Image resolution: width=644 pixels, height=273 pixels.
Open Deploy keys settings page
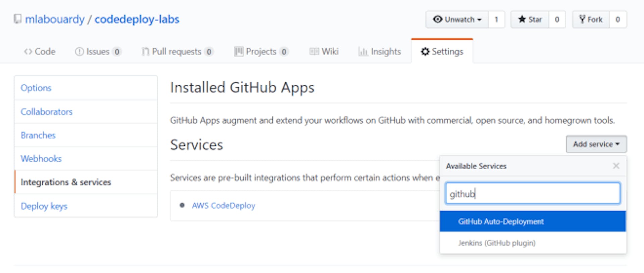coord(86,206)
